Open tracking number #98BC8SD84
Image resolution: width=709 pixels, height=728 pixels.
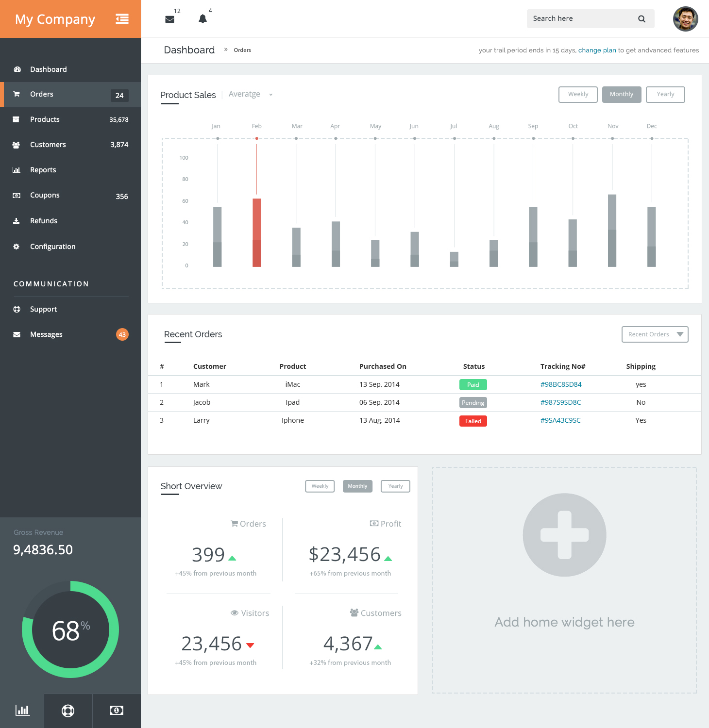[560, 384]
